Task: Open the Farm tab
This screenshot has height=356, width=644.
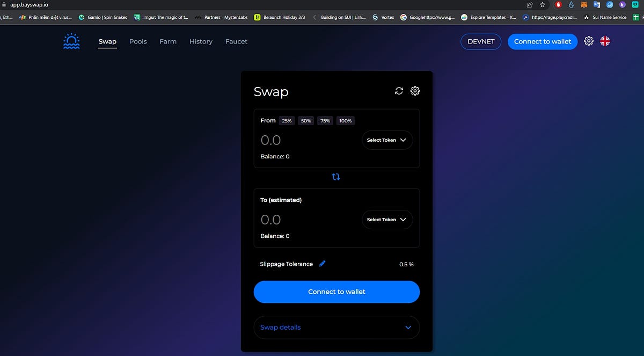Action: (x=168, y=41)
